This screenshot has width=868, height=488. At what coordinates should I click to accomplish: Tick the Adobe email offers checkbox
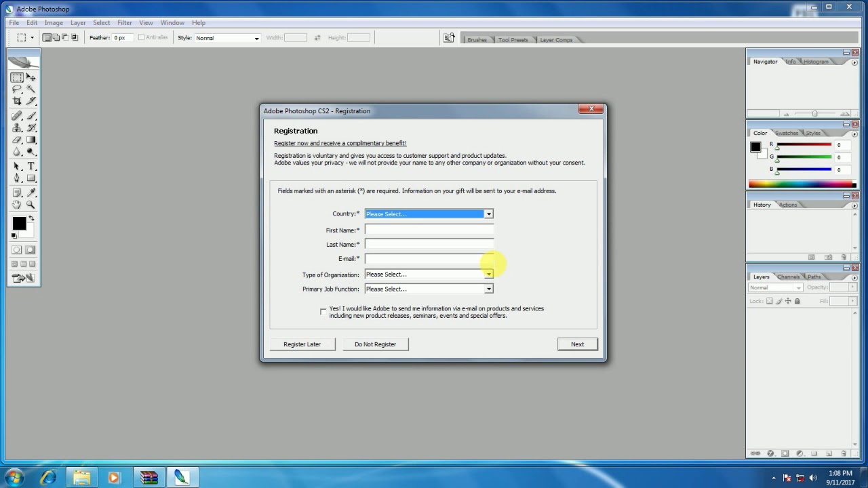[x=323, y=311]
